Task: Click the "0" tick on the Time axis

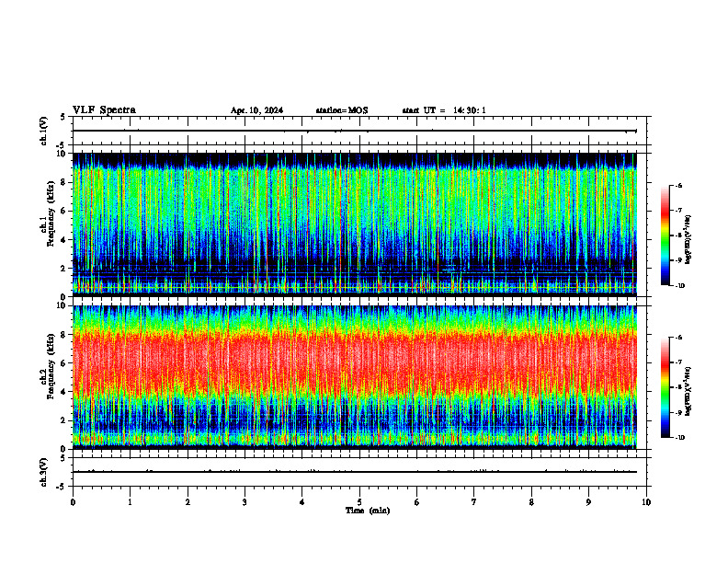Action: [x=73, y=502]
